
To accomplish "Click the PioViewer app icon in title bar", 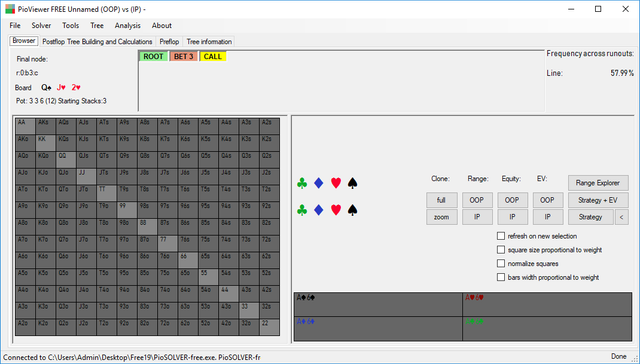I will tap(10, 9).
